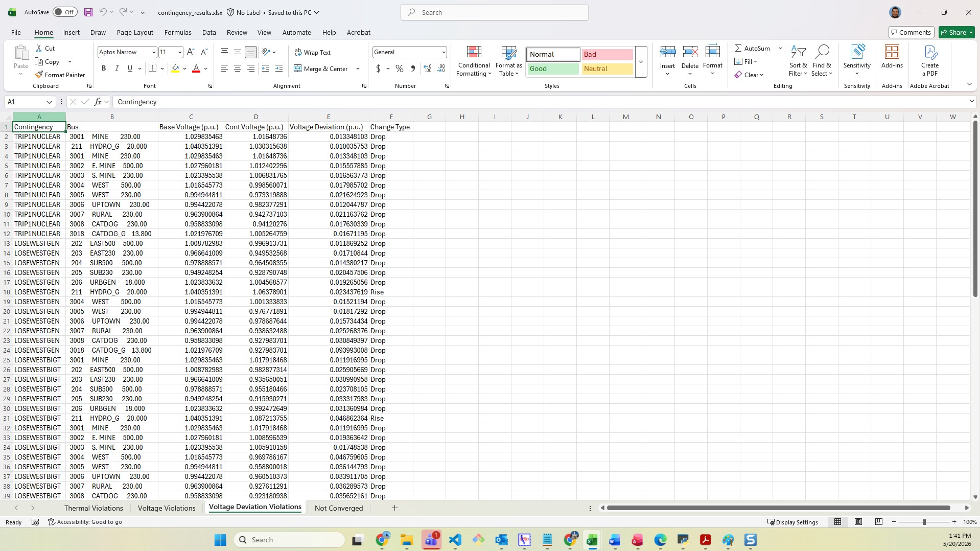Click the Undo arrow icon
980x551 pixels.
103,12
